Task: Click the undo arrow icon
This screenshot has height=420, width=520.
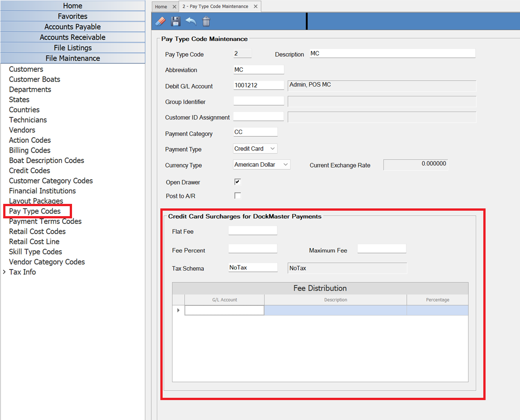Action: (x=191, y=21)
